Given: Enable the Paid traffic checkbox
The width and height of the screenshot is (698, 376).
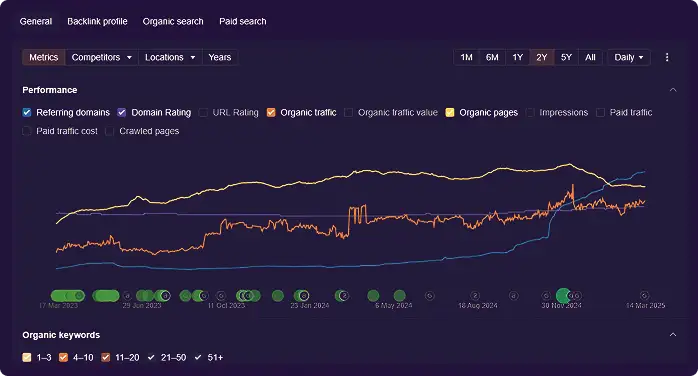Looking at the screenshot, I should [601, 113].
